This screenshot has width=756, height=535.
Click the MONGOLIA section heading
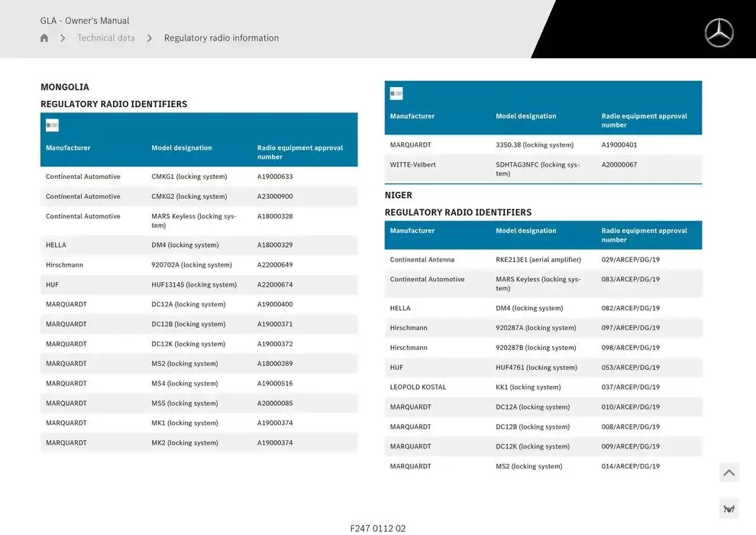tap(65, 87)
